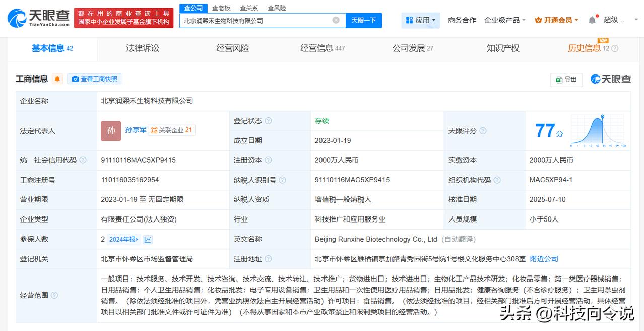Switch to the 查风险 search tab
Viewport: 644px width, 331px height.
[277, 8]
